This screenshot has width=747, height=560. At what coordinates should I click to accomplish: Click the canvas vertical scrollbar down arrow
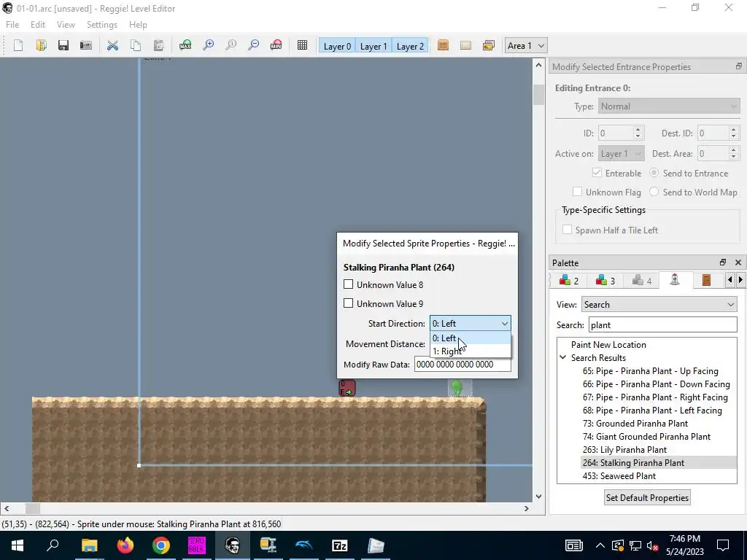(539, 496)
